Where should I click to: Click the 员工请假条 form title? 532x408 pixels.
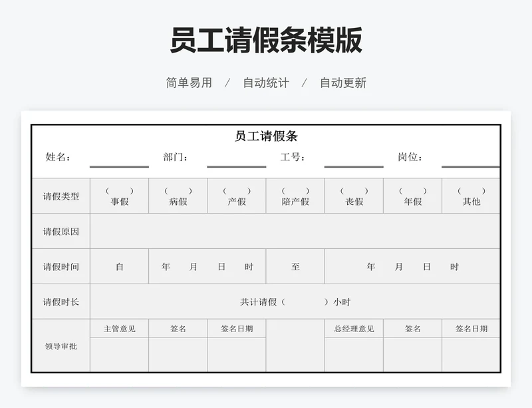point(266,136)
